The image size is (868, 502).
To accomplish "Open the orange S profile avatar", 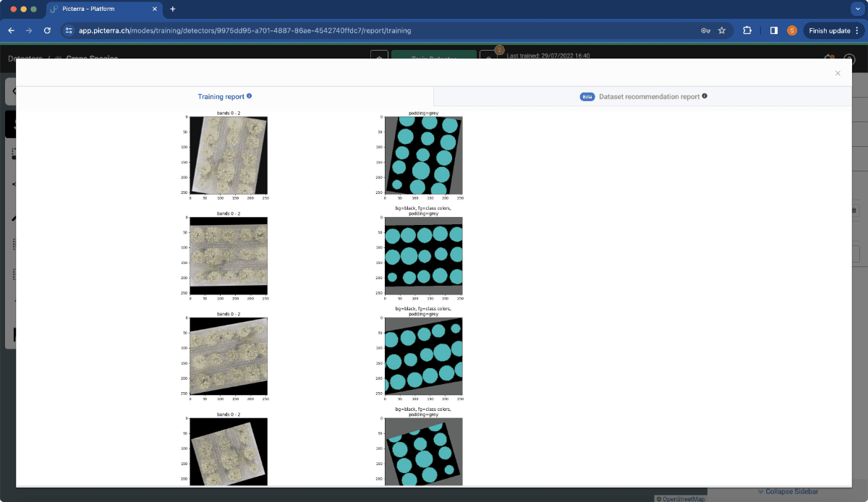I will [x=792, y=31].
